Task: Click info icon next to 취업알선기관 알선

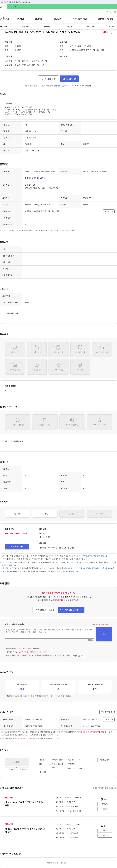Action: click(66, 684)
